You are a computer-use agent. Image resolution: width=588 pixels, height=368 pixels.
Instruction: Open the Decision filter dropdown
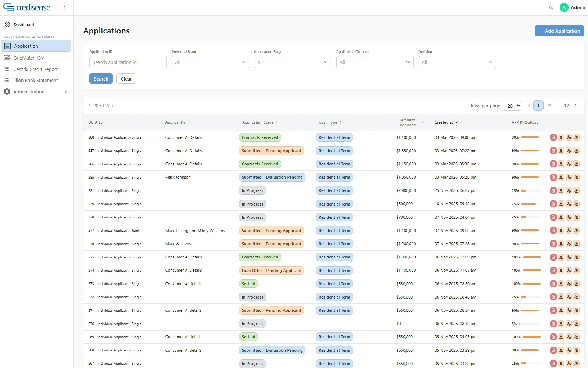click(x=457, y=62)
